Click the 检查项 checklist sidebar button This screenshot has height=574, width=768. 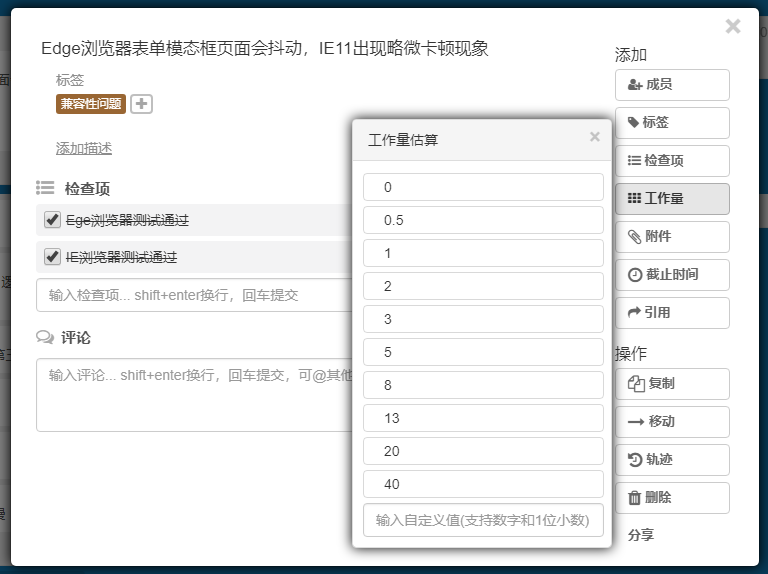click(x=671, y=161)
